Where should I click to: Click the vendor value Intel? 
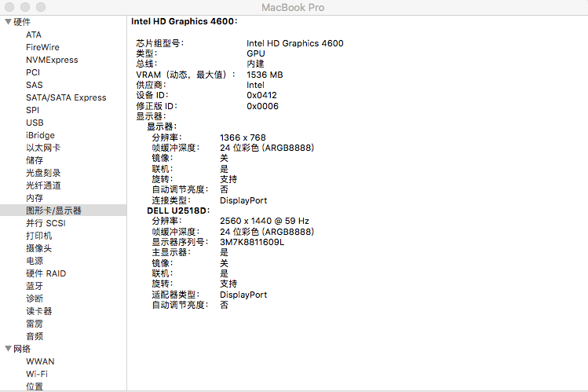coord(255,85)
